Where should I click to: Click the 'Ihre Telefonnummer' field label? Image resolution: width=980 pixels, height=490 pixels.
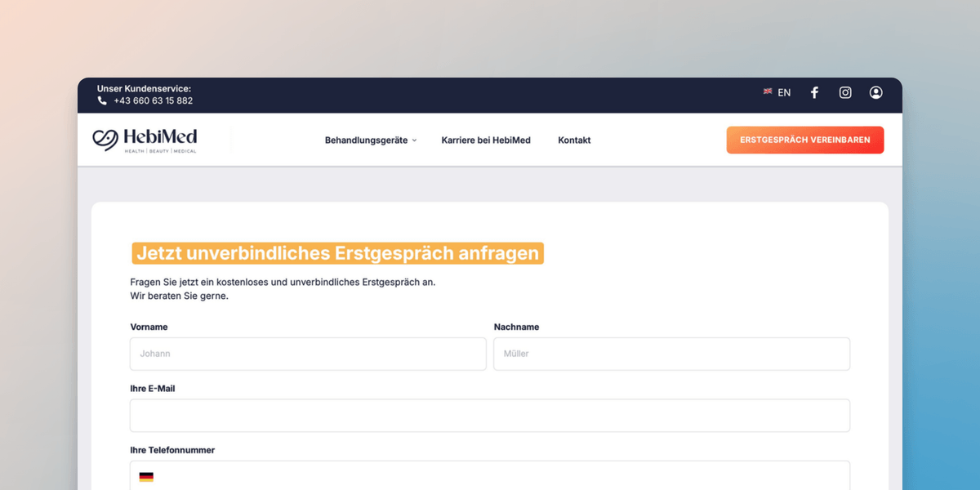tap(172, 450)
